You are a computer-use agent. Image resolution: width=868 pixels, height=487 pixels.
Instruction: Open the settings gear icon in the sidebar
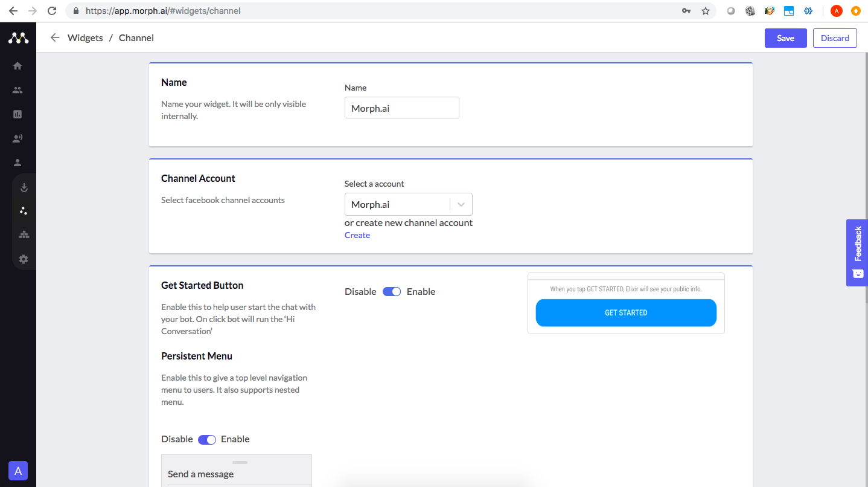(24, 259)
